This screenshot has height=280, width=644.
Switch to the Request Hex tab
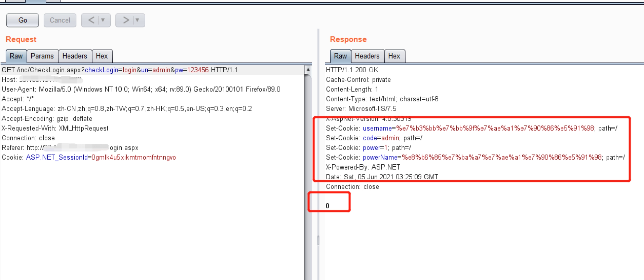[x=102, y=56]
